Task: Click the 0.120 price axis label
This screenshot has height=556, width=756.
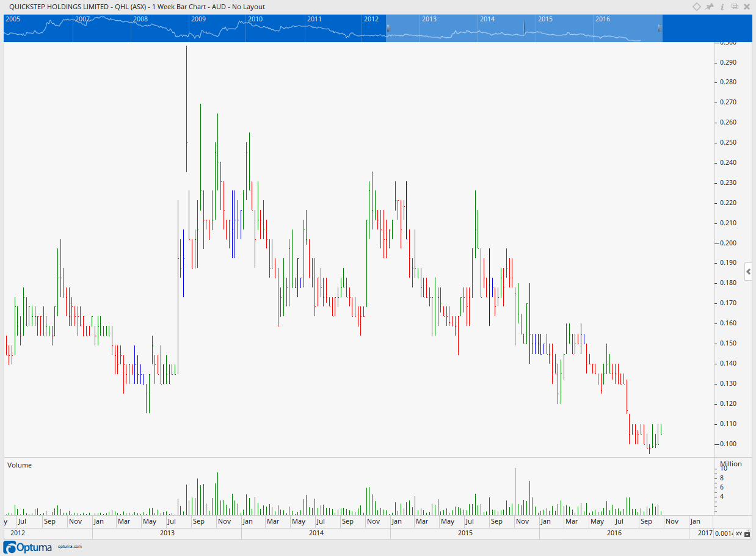Action: click(x=727, y=403)
